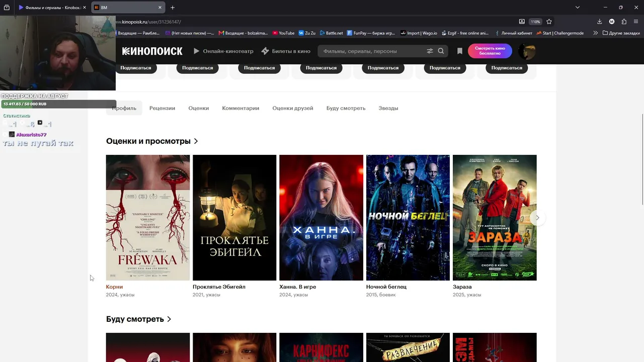Click the text "2015, боевик"
The image size is (644, 362).
(x=381, y=295)
